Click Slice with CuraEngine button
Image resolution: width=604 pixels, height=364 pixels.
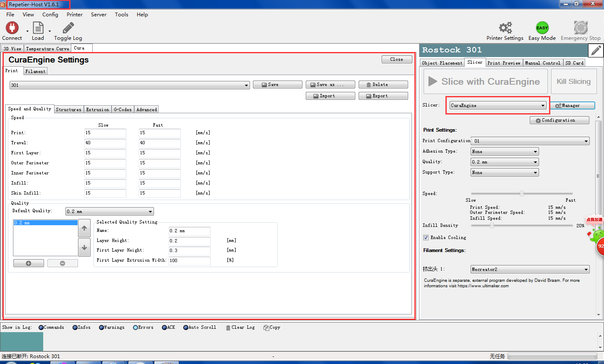click(x=485, y=81)
